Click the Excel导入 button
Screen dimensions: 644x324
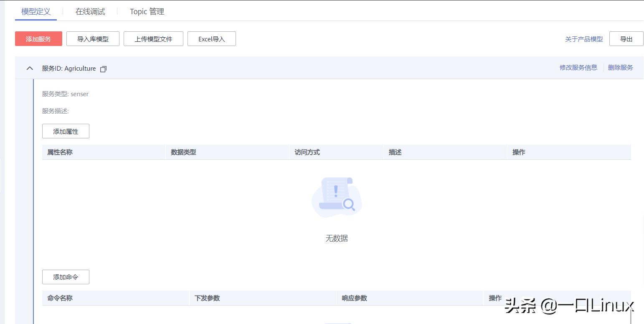pyautogui.click(x=211, y=38)
